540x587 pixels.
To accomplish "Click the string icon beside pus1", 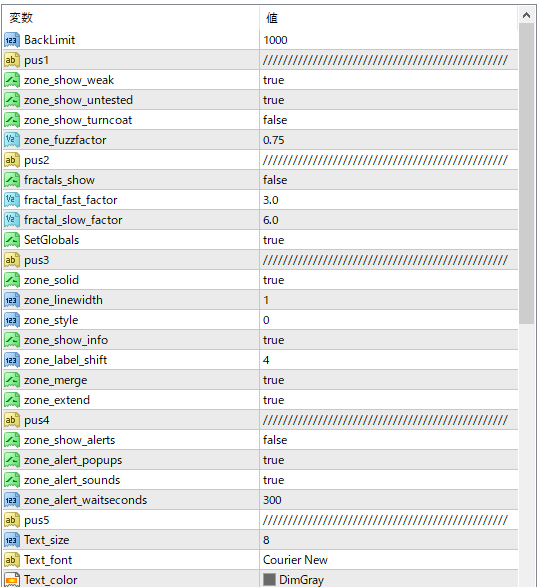I will [12, 60].
